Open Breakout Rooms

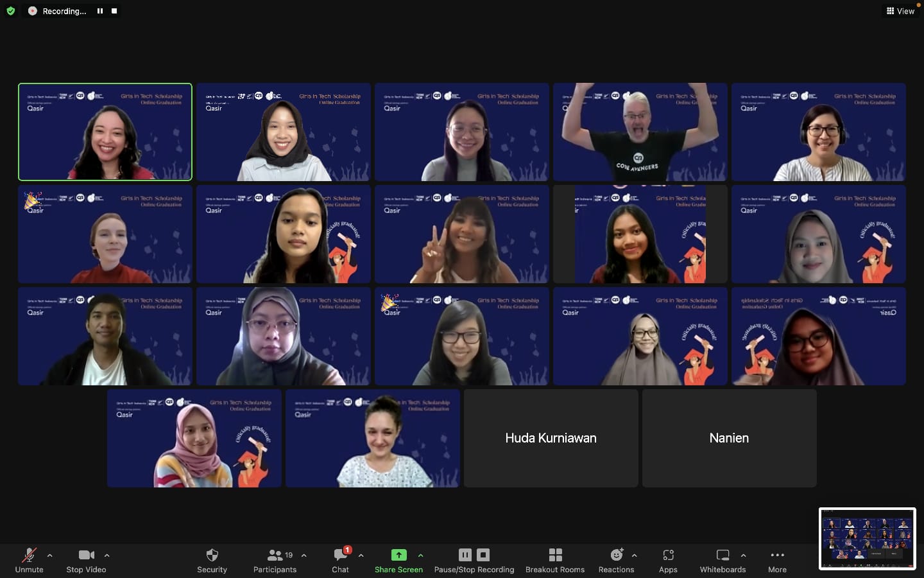tap(555, 555)
